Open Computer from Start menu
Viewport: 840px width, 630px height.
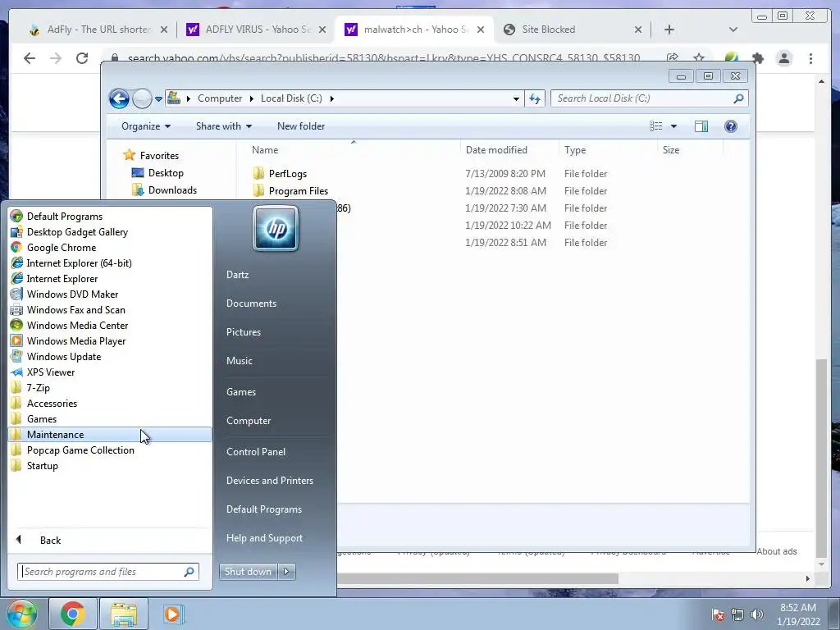pos(248,421)
